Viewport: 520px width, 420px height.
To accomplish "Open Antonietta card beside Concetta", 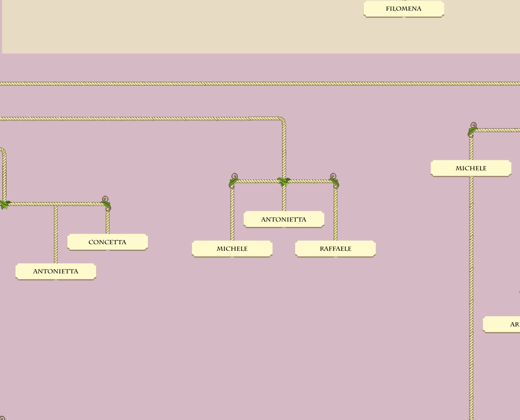I will click(55, 271).
